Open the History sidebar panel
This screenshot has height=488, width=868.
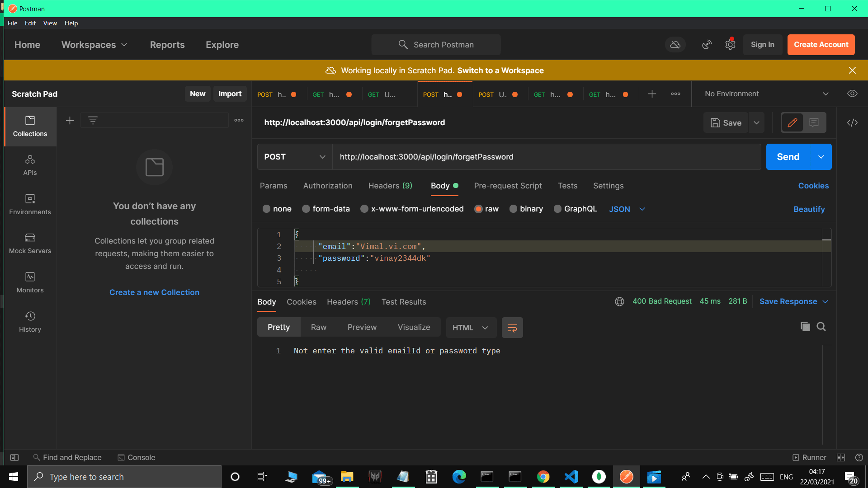point(30,322)
